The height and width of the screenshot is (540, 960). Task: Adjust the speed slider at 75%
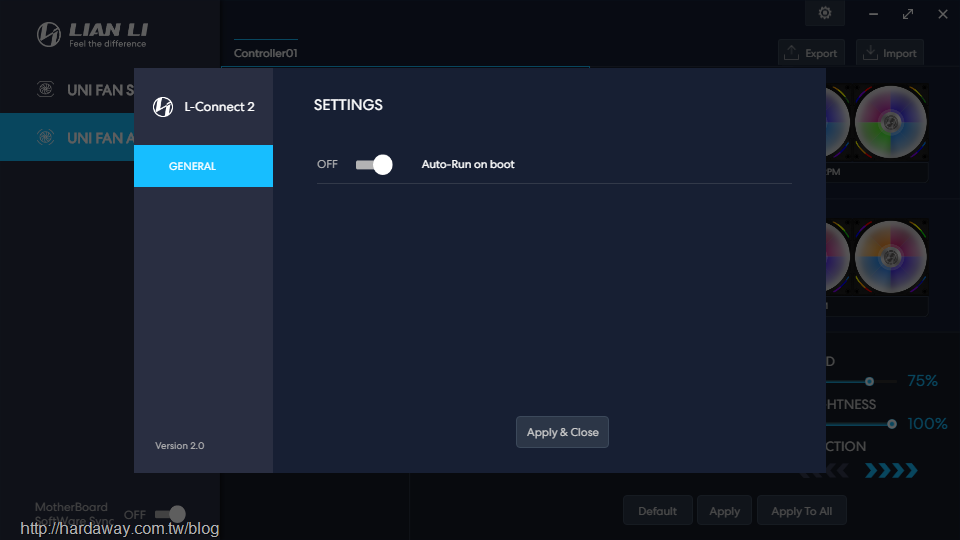coord(869,381)
